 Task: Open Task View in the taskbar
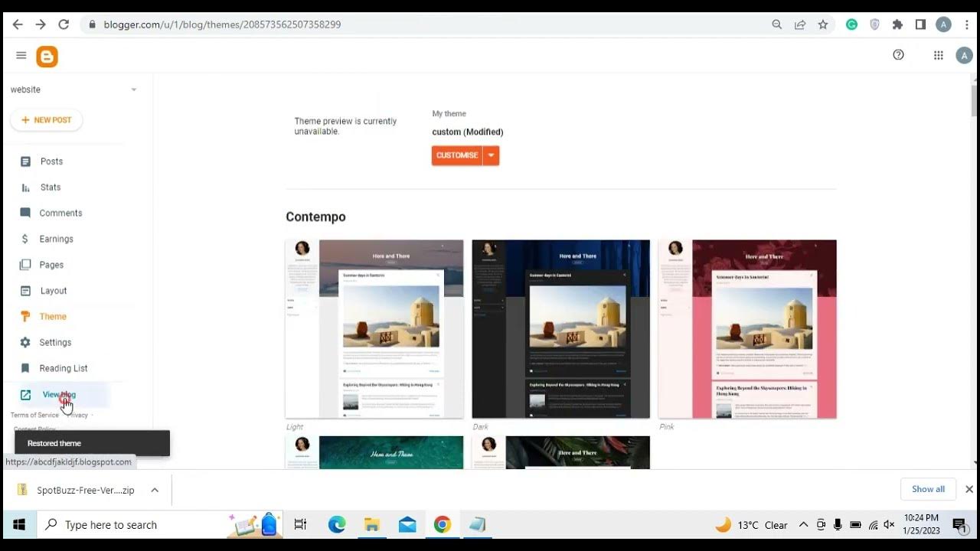point(300,525)
